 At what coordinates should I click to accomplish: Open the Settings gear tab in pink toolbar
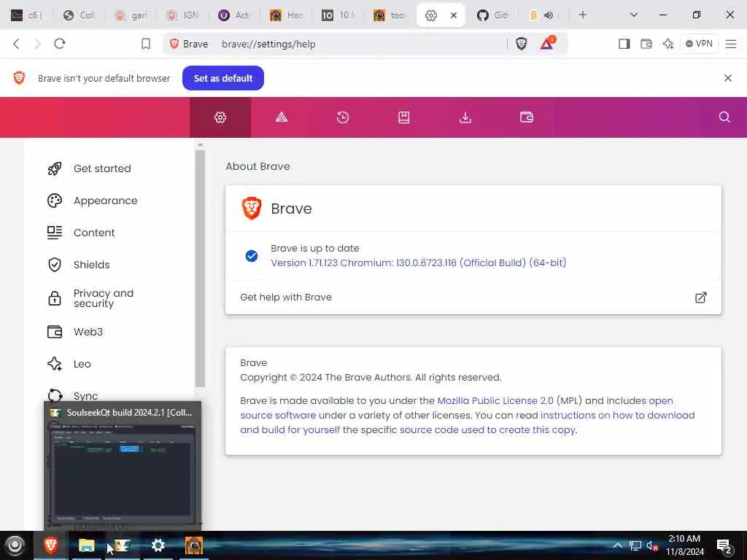pos(220,117)
